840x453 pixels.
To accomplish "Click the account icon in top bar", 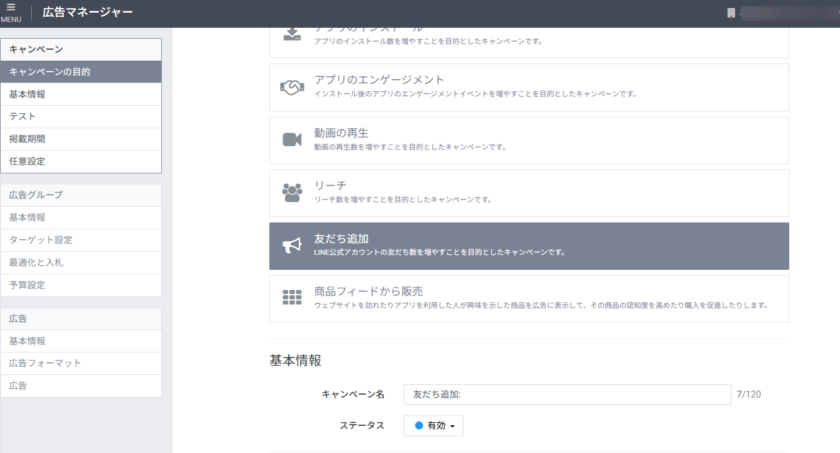I will click(731, 13).
